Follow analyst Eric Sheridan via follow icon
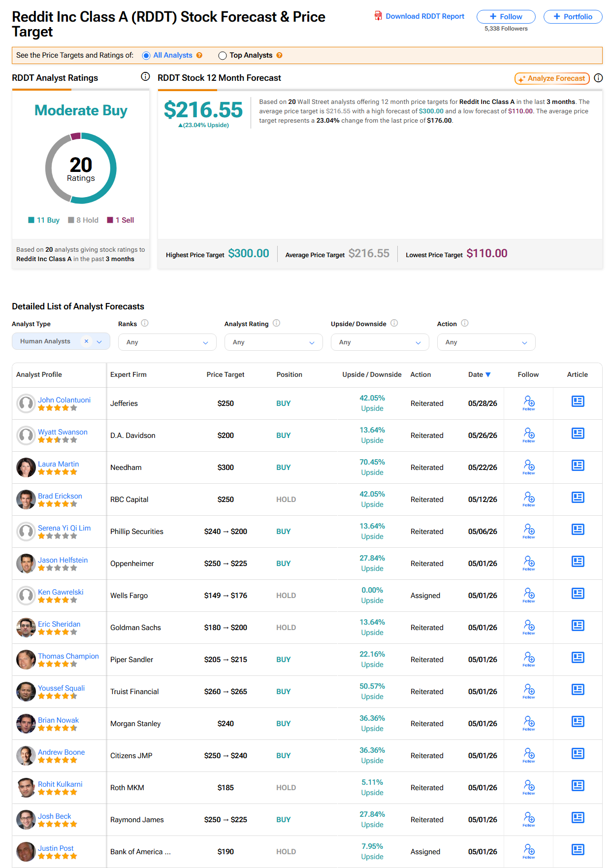The image size is (612, 868). [529, 627]
